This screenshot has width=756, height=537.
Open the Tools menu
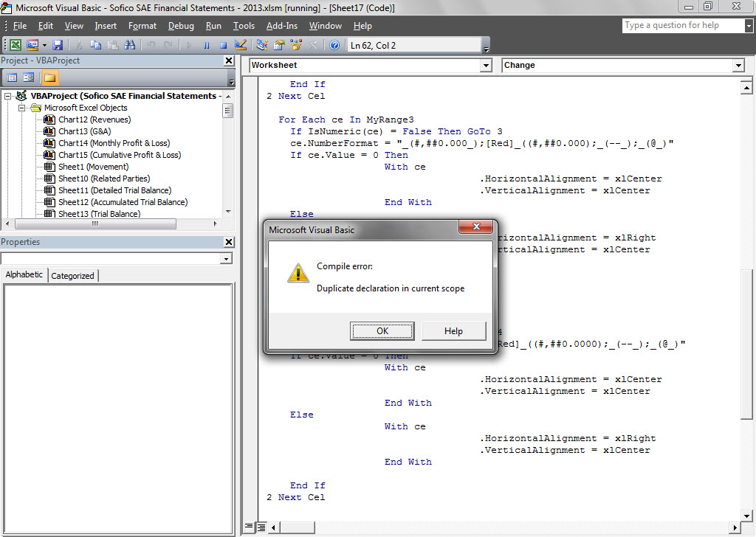[244, 26]
